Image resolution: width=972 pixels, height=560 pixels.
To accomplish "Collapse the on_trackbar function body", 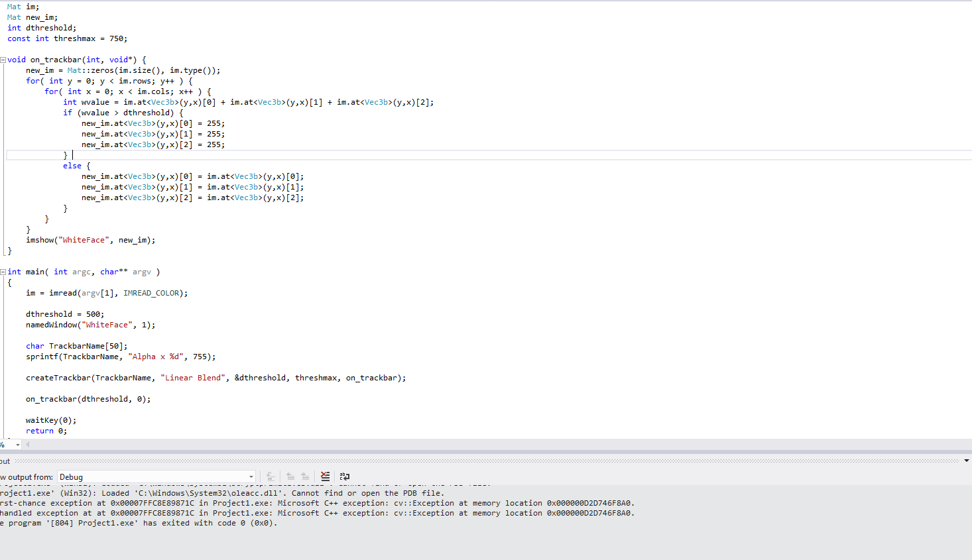I will [x=3, y=59].
